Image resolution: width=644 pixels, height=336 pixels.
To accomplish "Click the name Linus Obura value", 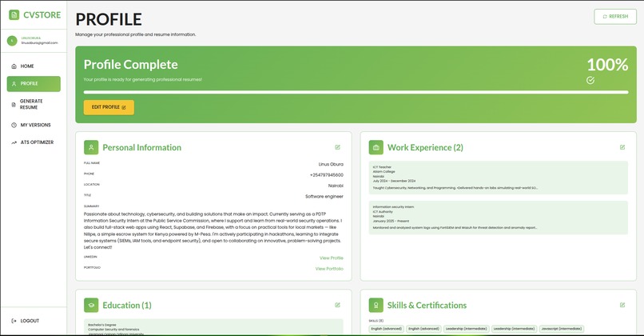I will [331, 164].
